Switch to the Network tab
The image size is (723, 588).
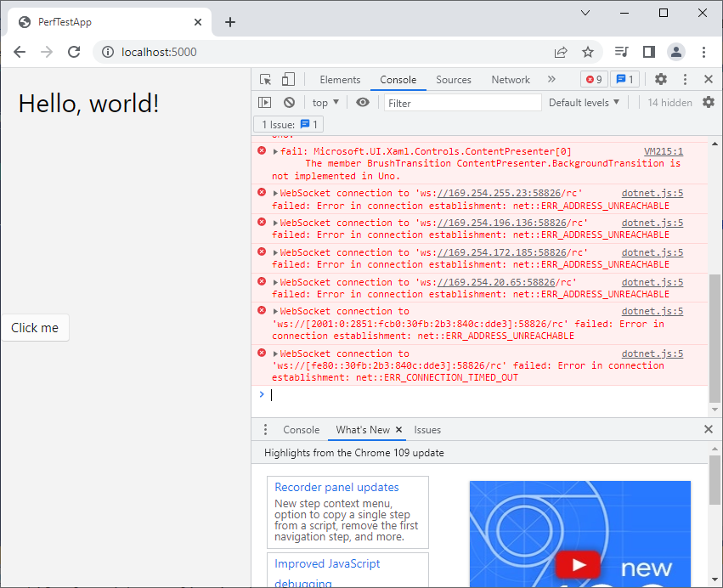pyautogui.click(x=510, y=79)
